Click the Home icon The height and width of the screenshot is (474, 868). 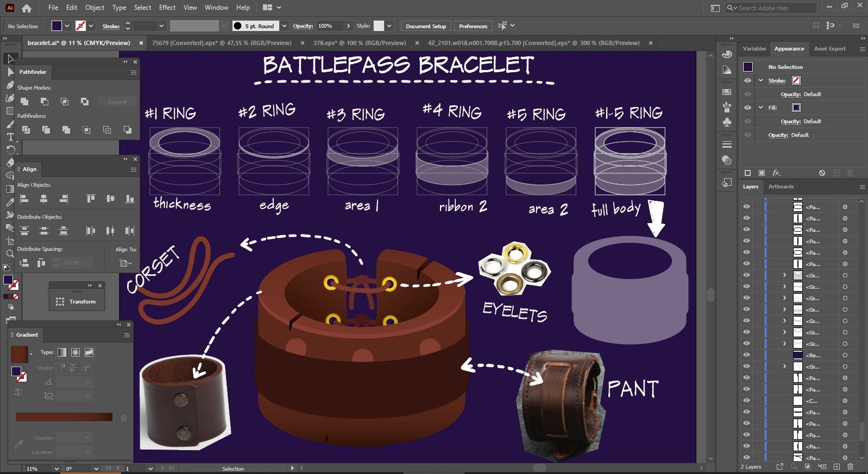27,8
